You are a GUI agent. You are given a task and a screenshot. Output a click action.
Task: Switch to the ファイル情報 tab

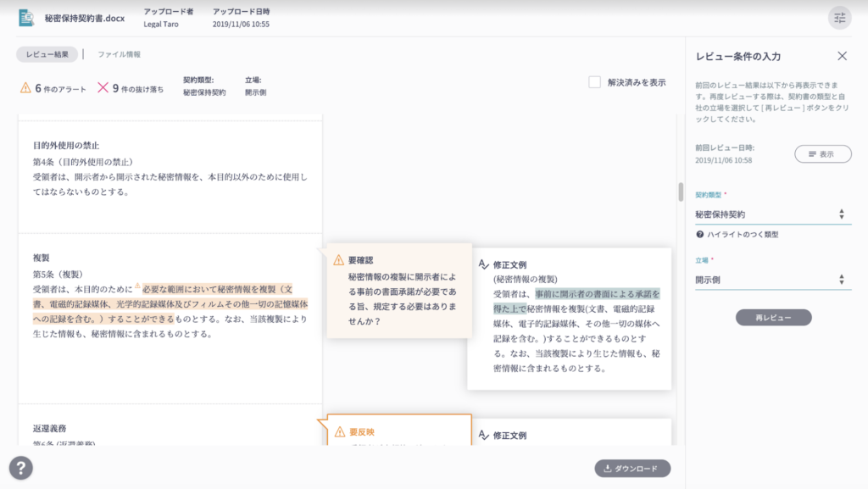pos(119,54)
